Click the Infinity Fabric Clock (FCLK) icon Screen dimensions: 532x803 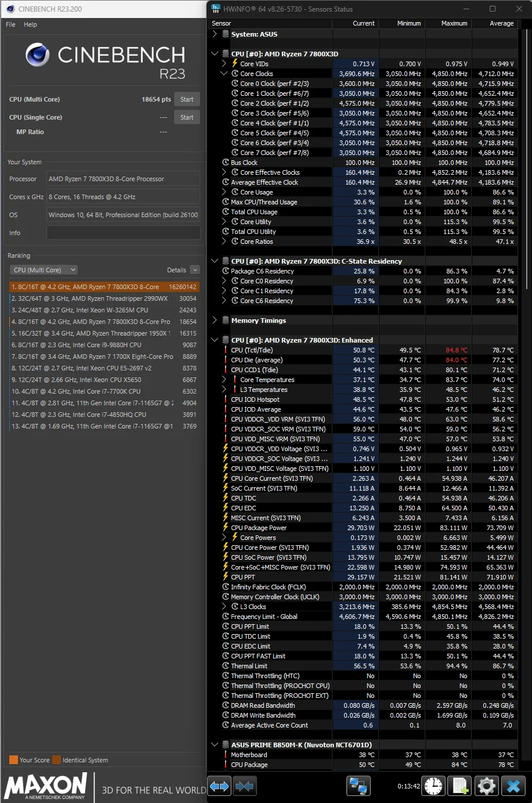(x=226, y=587)
